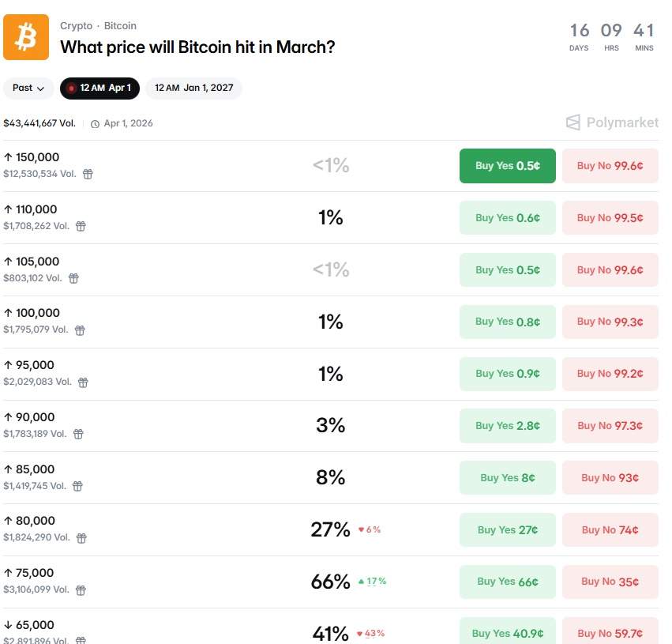Open the Past timeframe dropdown
The height and width of the screenshot is (644, 672).
[28, 89]
